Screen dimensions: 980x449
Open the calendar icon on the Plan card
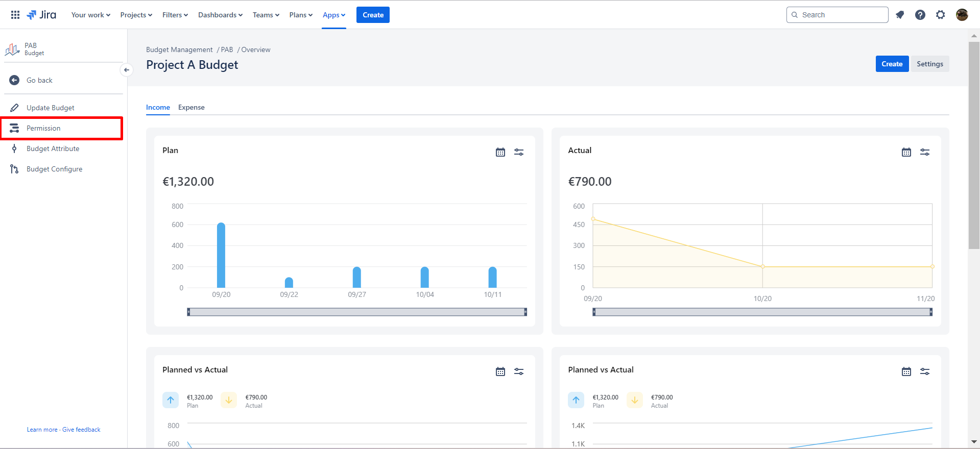(500, 152)
